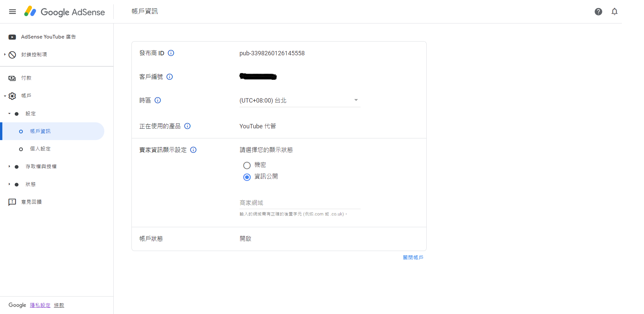This screenshot has width=644, height=314.
Task: Expand the 狀態 arrow
Action: click(9, 184)
